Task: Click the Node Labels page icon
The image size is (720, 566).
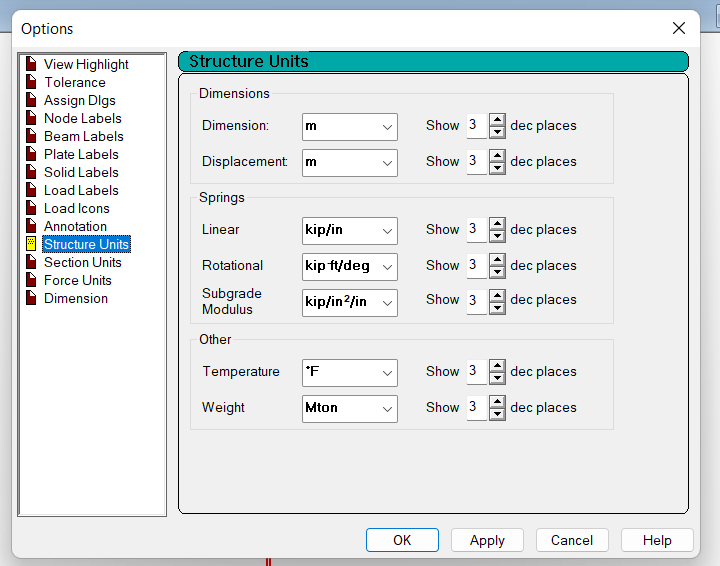Action: coord(31,118)
